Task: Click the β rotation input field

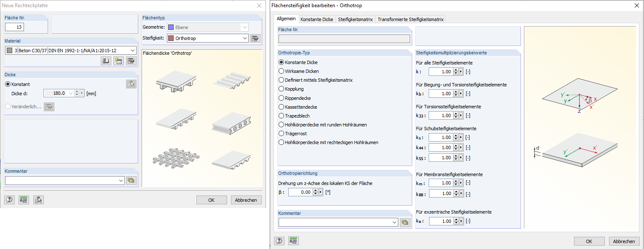Action: point(301,192)
